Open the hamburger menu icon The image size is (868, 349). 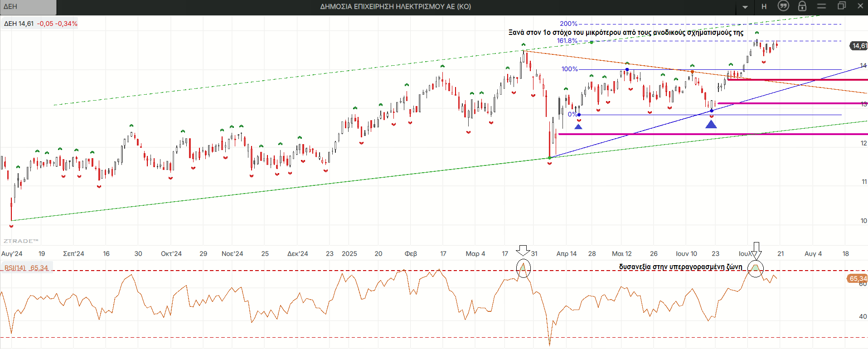point(821,6)
